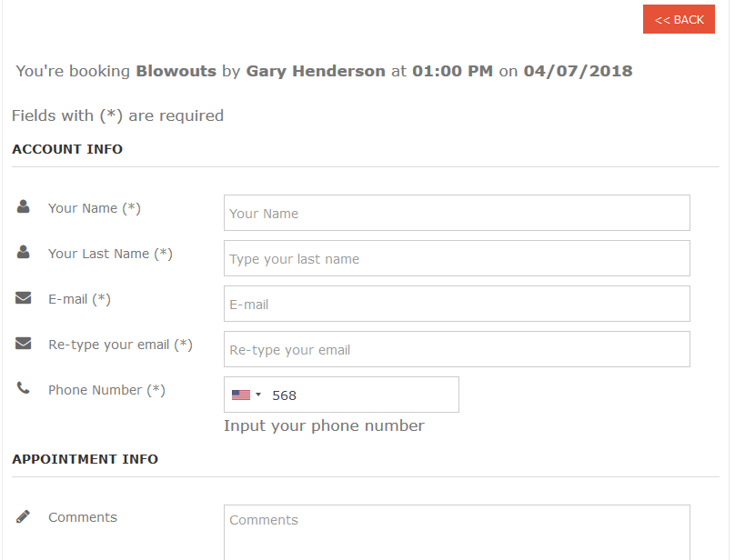Focus the last name input field
The width and height of the screenshot is (735, 560).
tap(457, 258)
